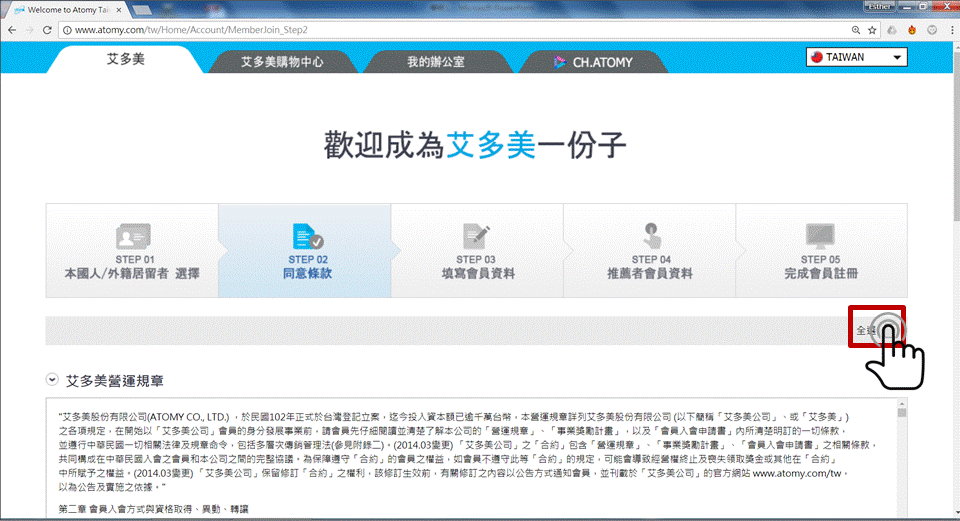Click the 第二章 會員入會方式 line in terms
The height and width of the screenshot is (521, 960).
point(154,509)
